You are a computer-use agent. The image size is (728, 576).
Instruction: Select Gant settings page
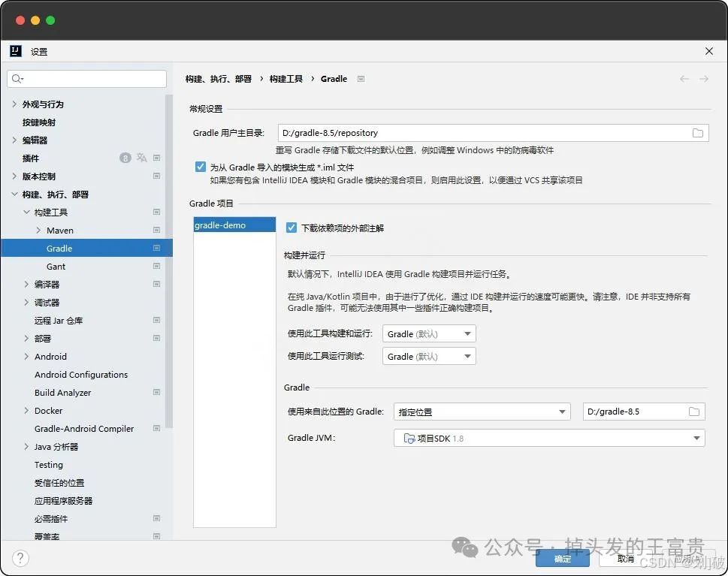coord(56,267)
